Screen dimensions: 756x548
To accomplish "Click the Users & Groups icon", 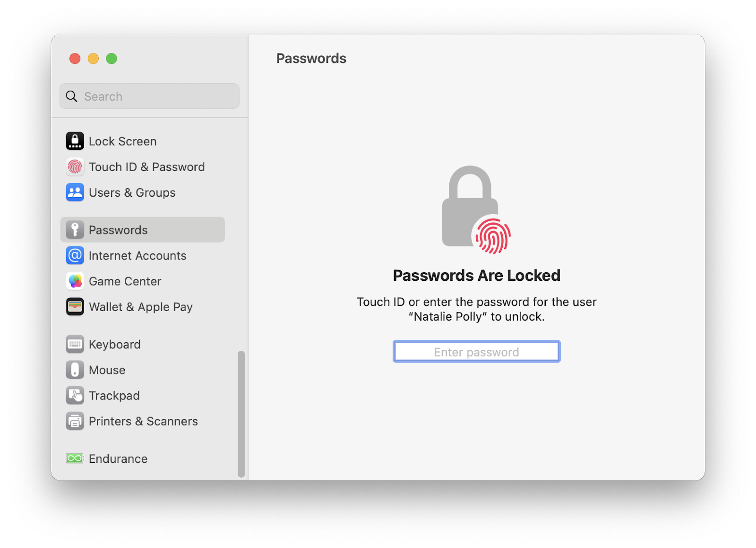I will point(75,192).
